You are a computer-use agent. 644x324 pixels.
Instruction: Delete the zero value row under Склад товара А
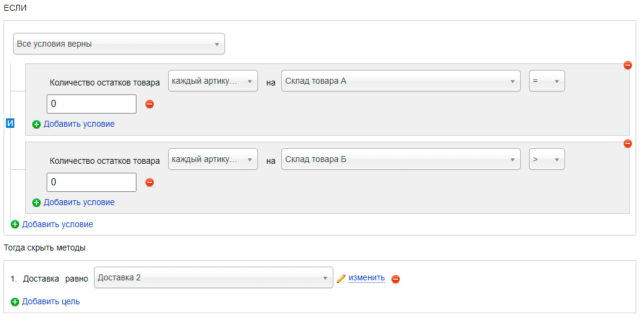coord(150,104)
